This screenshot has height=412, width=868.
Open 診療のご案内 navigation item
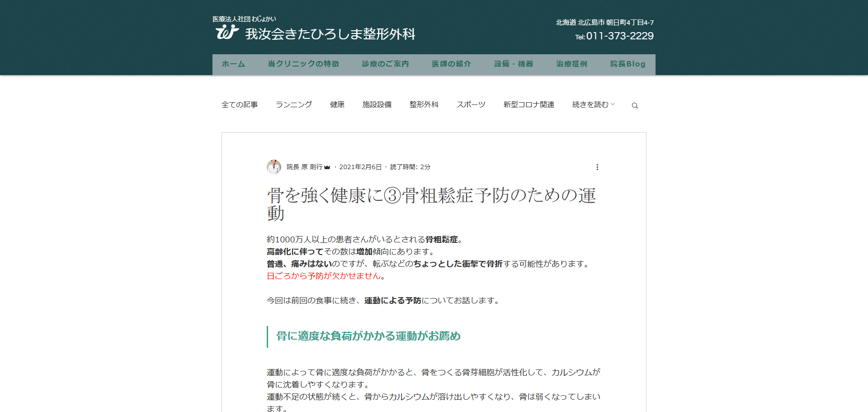pos(385,64)
